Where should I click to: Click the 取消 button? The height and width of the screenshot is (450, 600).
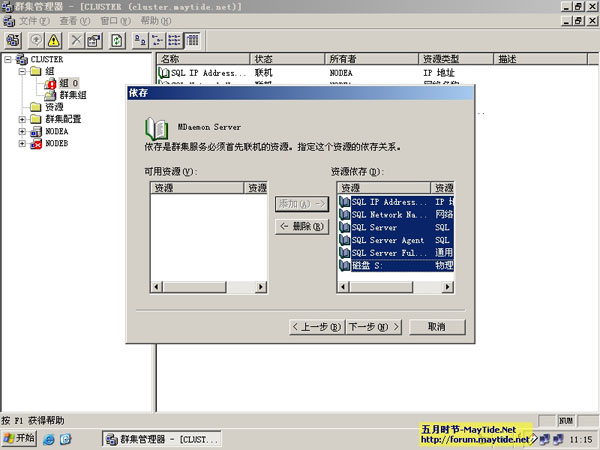coord(436,327)
